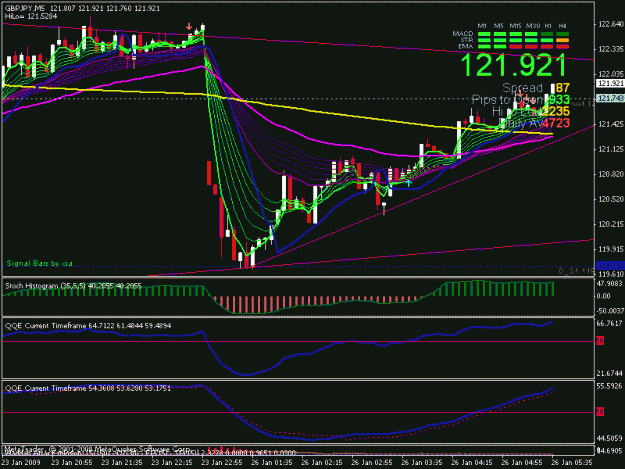
Task: Click the HiLo= 121.5284 label
Action: coord(31,16)
